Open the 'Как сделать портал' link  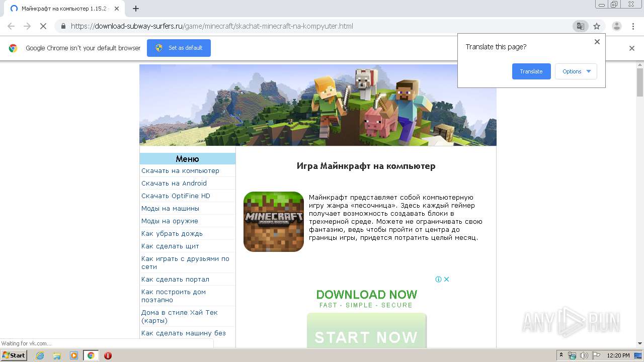(x=175, y=280)
